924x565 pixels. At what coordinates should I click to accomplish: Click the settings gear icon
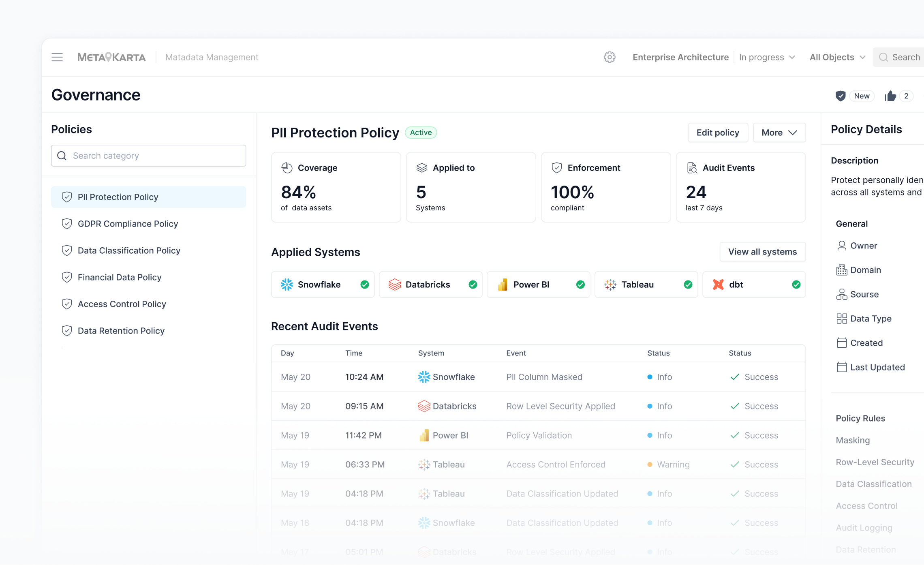[610, 57]
